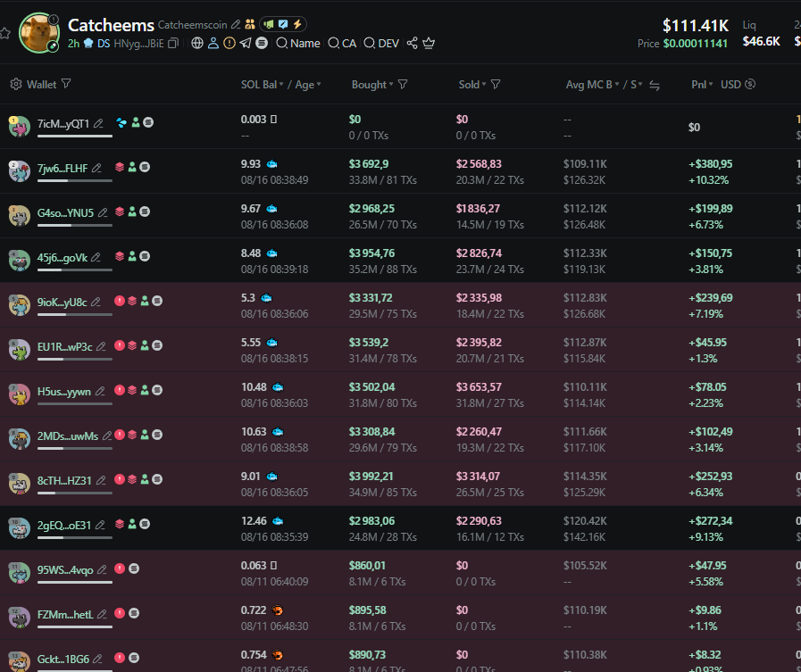Screen dimensions: 801x672
Task: Rename wallet Gckt...1BG6 with the pencil
Action: 97,659
